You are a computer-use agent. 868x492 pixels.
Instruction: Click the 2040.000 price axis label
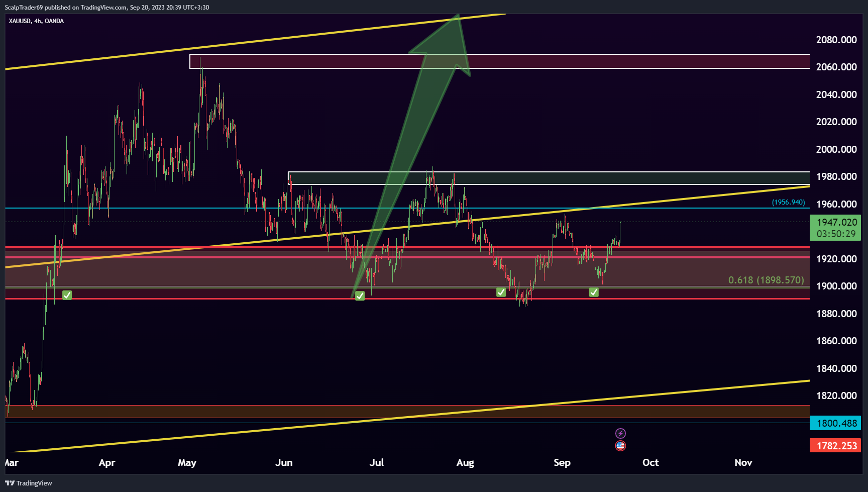(836, 94)
